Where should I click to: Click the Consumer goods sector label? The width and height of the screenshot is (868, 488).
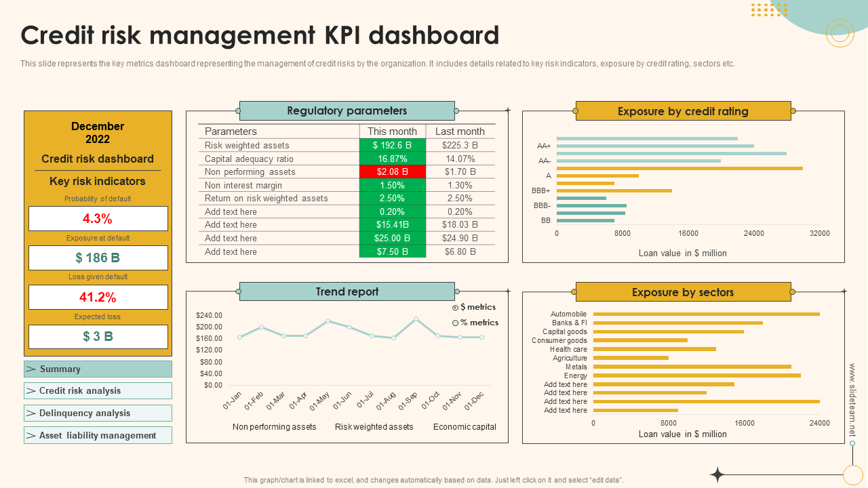click(559, 340)
